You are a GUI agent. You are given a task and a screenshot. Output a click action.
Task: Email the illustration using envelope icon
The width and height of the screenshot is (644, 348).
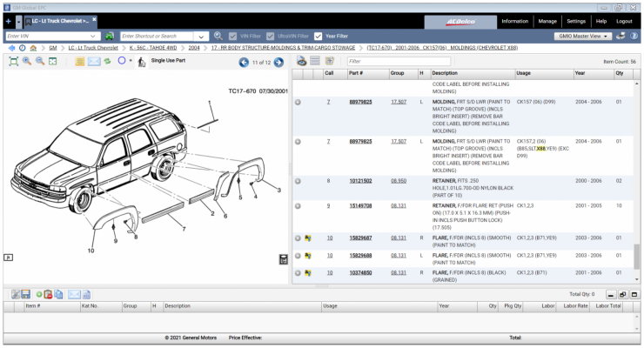pos(94,62)
